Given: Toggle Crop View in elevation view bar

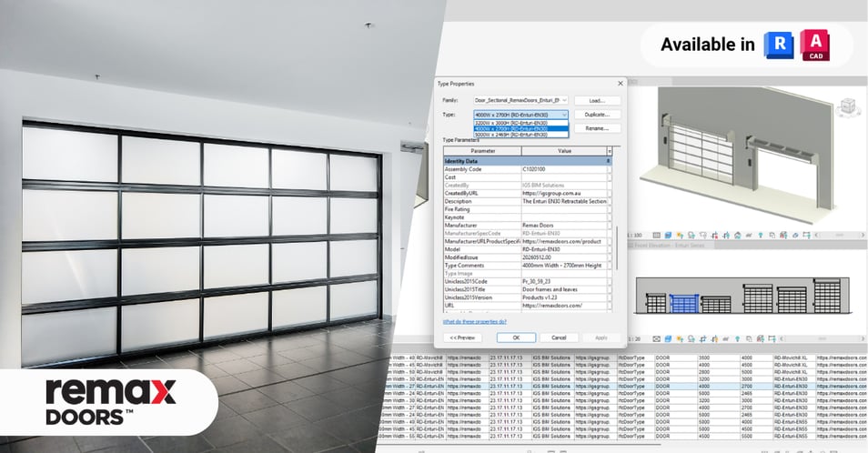Looking at the screenshot, I should (x=703, y=338).
